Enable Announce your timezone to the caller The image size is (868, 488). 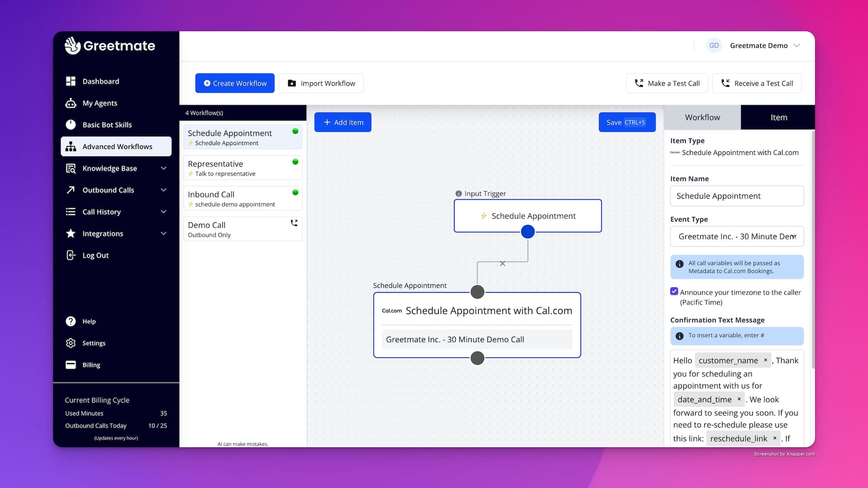[x=675, y=291]
